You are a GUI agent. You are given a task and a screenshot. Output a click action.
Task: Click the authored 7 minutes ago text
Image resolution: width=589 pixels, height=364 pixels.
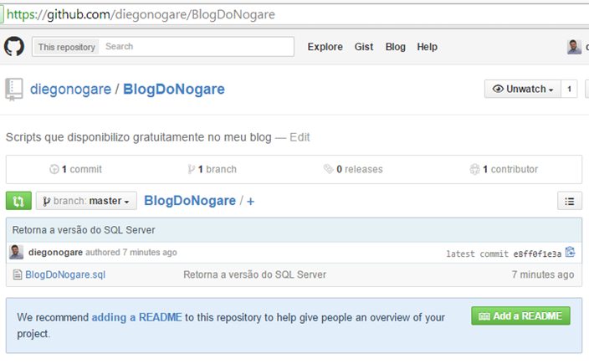(131, 253)
